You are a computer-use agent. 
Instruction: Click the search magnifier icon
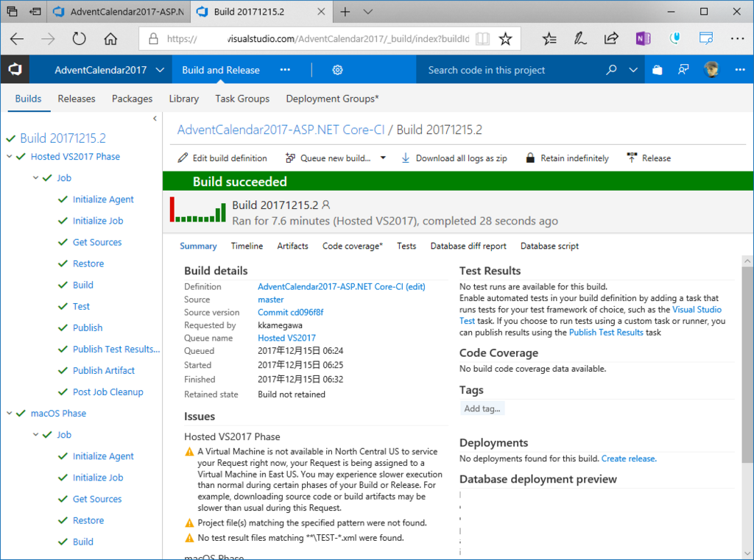tap(610, 70)
